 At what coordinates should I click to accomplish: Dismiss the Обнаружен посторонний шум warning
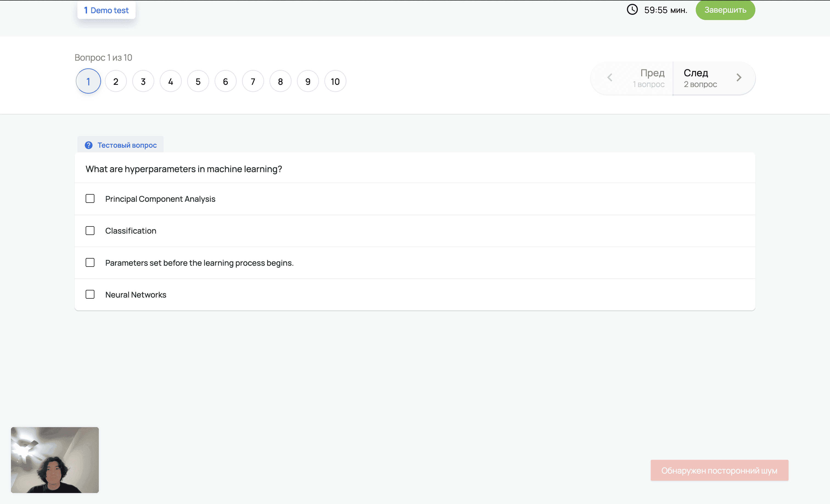tap(719, 470)
